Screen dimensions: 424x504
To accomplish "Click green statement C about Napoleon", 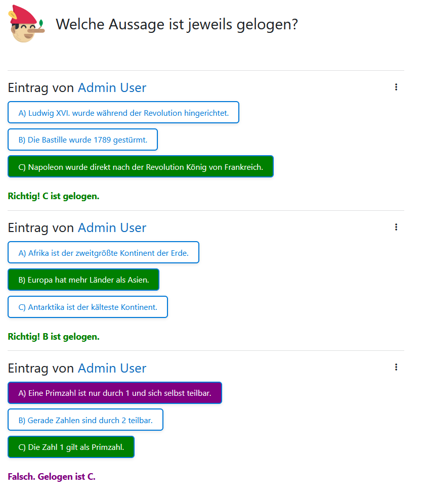I will click(x=141, y=166).
